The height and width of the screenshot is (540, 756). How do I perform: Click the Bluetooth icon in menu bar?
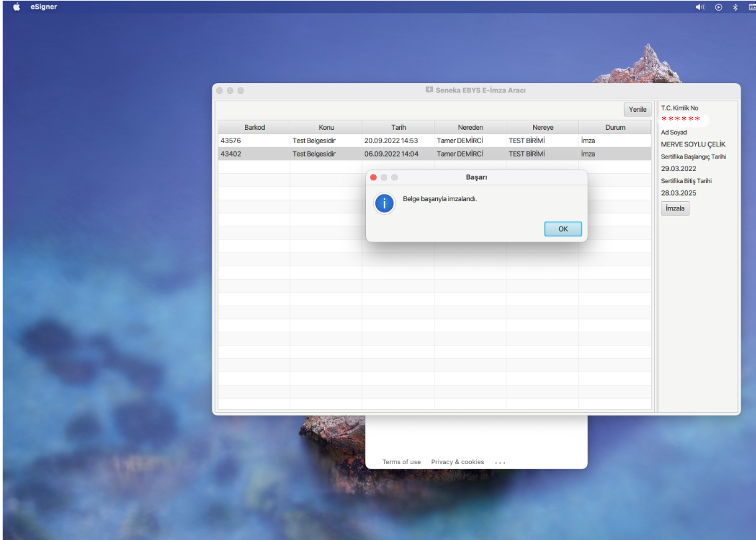point(735,7)
